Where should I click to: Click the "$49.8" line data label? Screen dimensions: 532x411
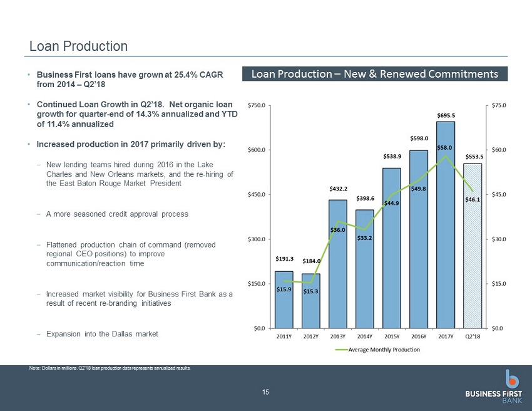[x=419, y=189]
